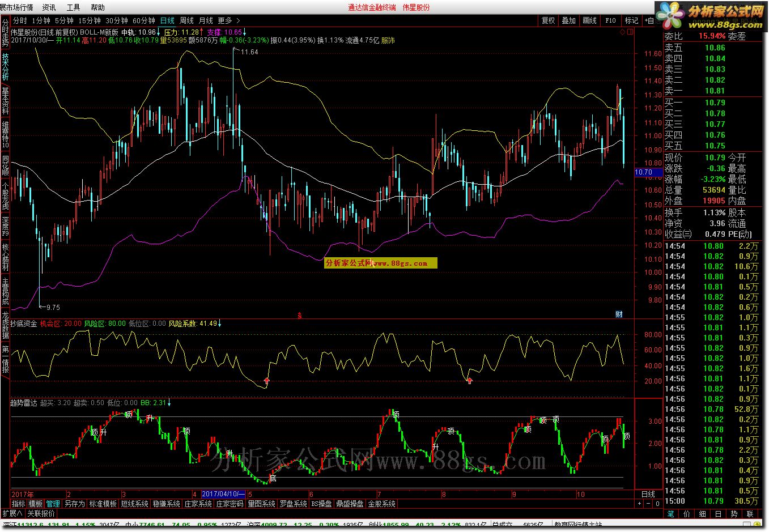Switch to the 分时 period tab
The image size is (769, 532).
point(20,20)
